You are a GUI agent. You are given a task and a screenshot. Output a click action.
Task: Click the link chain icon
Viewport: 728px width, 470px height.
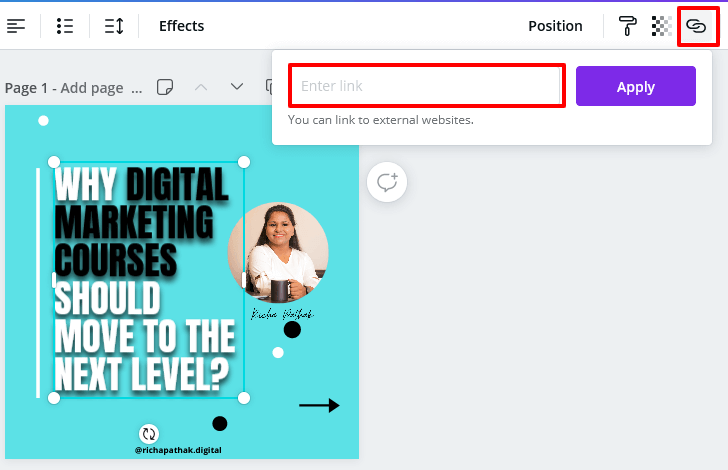pyautogui.click(x=696, y=26)
